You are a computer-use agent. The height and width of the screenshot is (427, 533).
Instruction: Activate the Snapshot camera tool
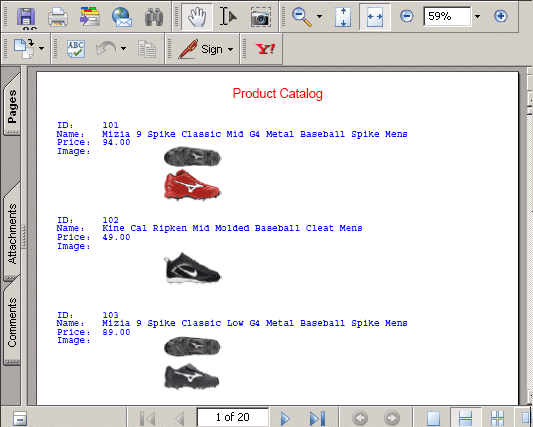[261, 17]
